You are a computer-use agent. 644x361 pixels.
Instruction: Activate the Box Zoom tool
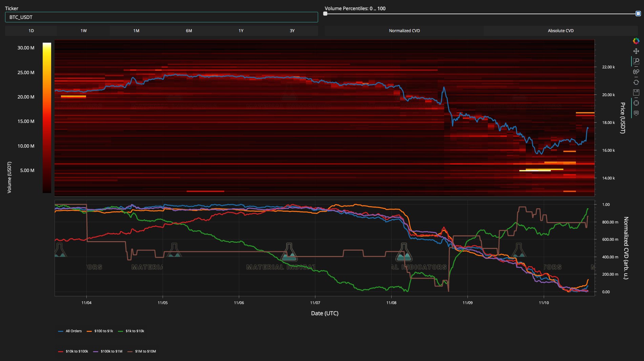tap(636, 61)
